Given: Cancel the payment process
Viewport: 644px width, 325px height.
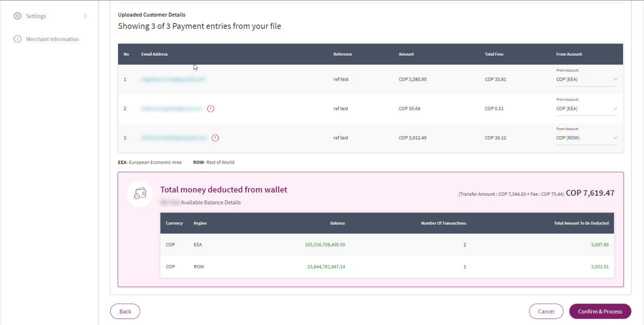Looking at the screenshot, I should click(x=546, y=311).
